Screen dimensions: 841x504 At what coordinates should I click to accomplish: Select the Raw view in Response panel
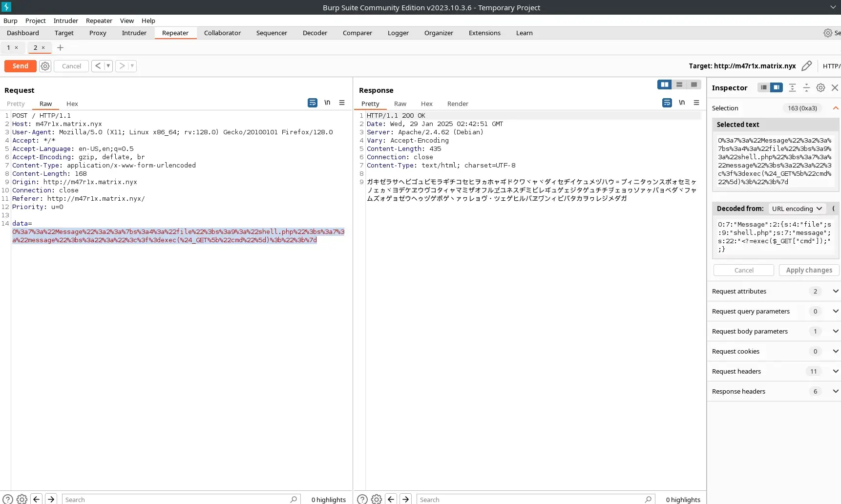point(400,104)
